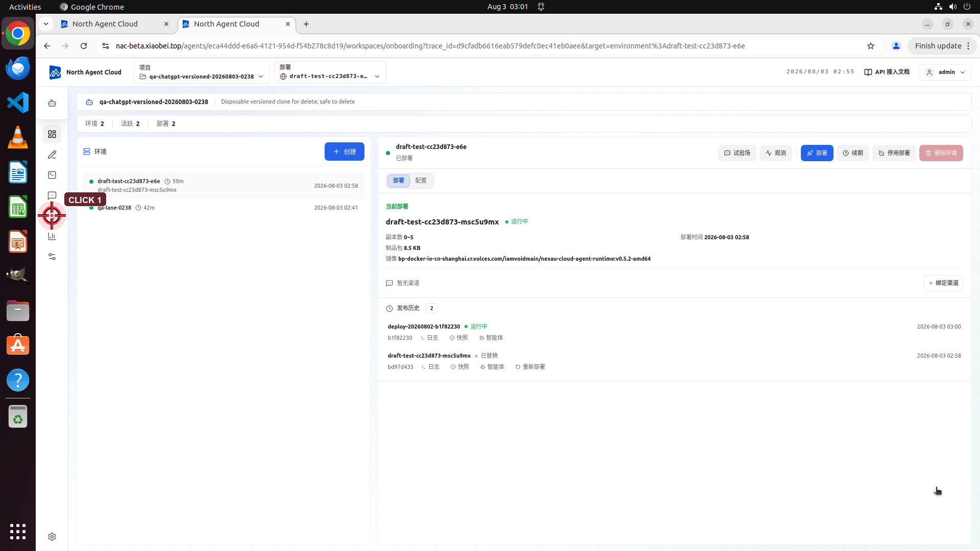Open the Files manager from the dock
This screenshot has height=551, width=980.
tap(18, 311)
